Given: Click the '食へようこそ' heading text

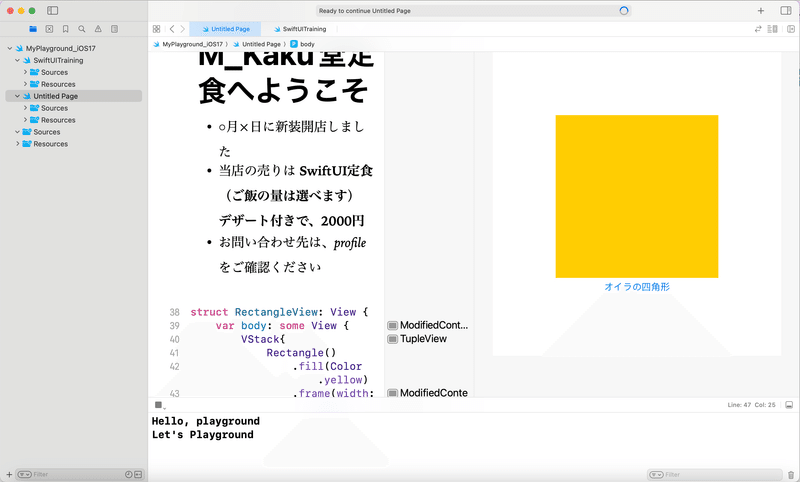Looking at the screenshot, I should pyautogui.click(x=283, y=91).
